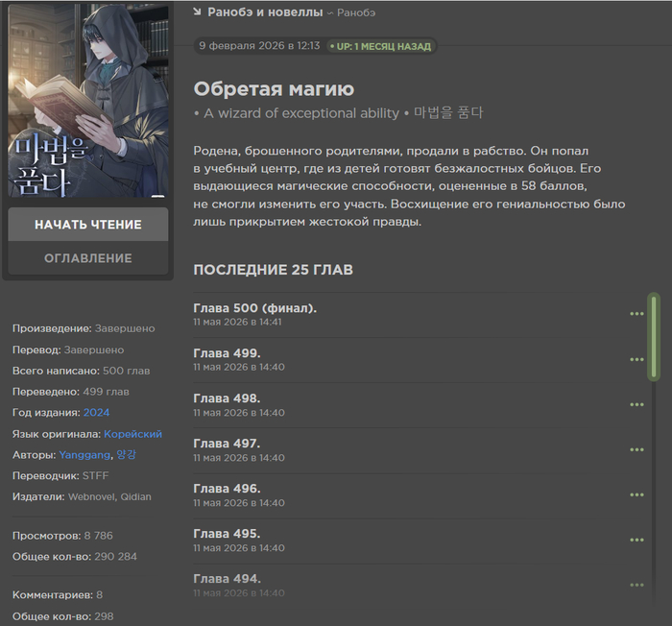Open options menu for Глава 500 (финал)
The width and height of the screenshot is (672, 626).
coord(636,314)
